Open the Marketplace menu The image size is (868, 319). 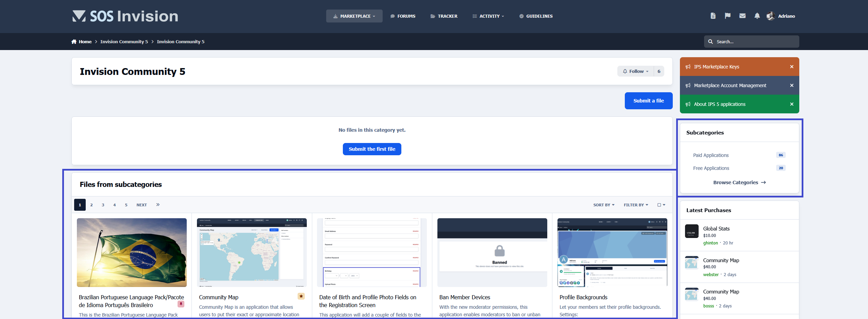click(x=354, y=16)
